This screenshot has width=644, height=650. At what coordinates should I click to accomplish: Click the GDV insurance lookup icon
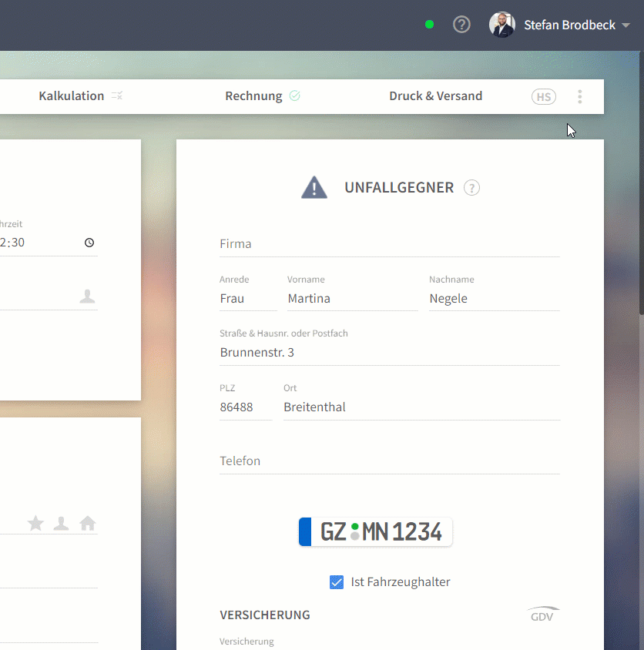coord(543,615)
